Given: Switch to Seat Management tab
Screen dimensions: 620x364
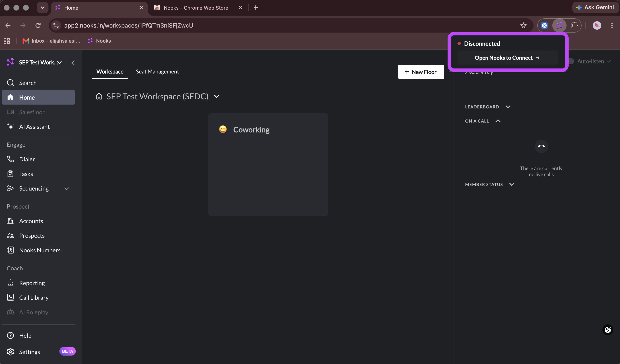Looking at the screenshot, I should 157,72.
